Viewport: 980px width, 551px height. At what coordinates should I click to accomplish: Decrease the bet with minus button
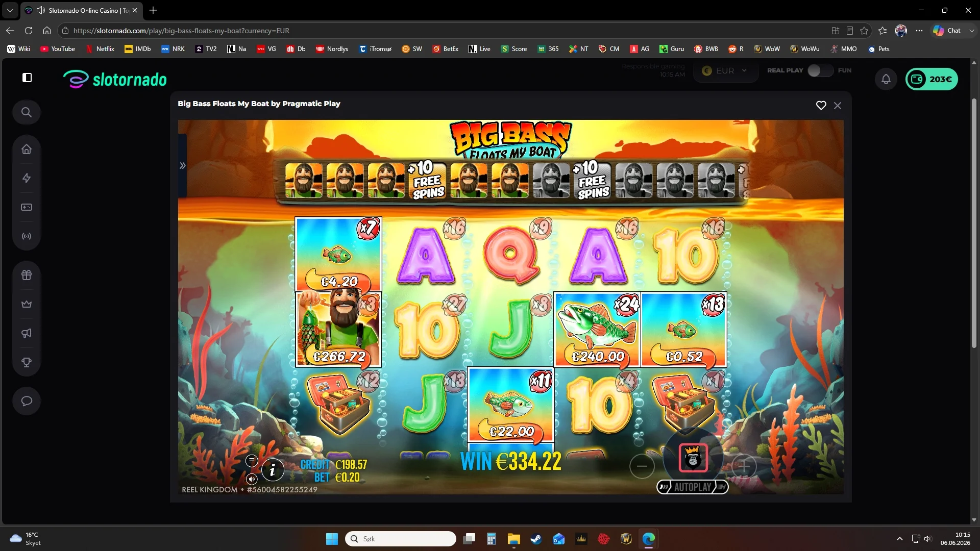[642, 466]
